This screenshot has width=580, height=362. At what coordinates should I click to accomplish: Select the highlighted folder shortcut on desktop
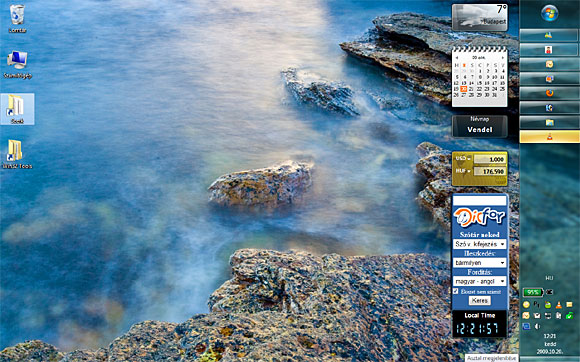pyautogui.click(x=17, y=109)
